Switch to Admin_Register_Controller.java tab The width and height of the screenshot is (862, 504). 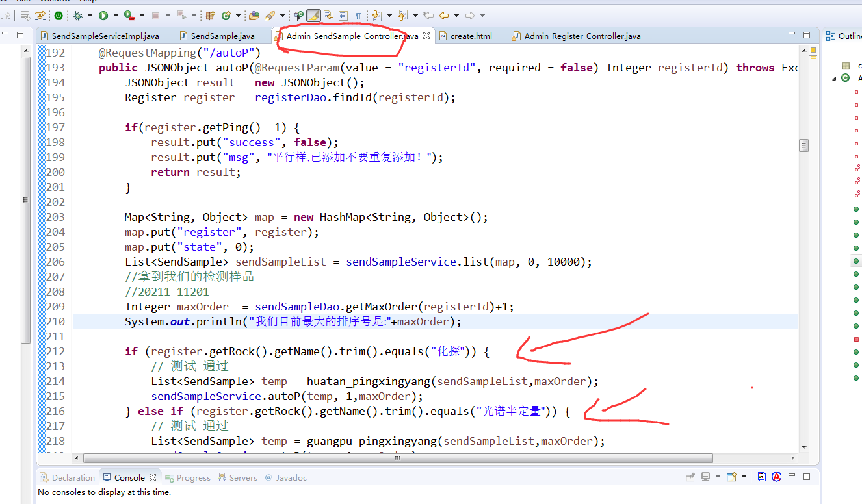[x=577, y=36]
